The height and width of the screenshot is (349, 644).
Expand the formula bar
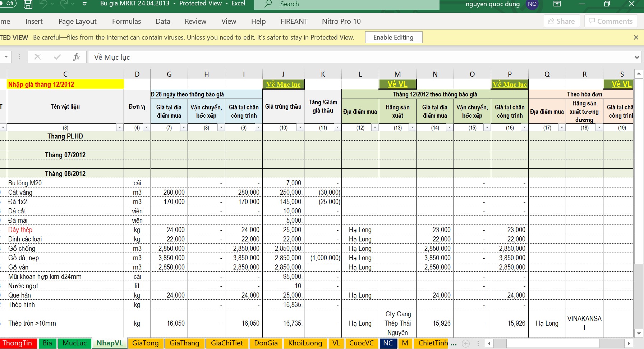point(637,57)
